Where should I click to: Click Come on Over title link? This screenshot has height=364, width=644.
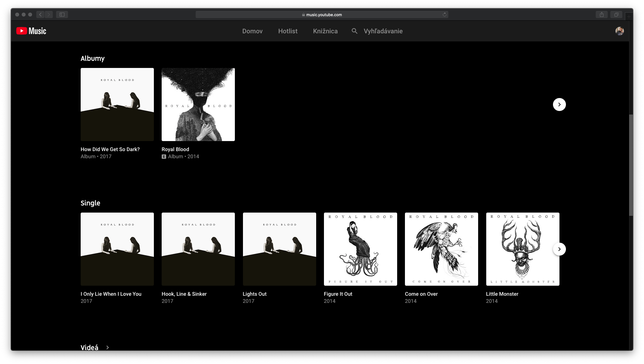pos(421,294)
